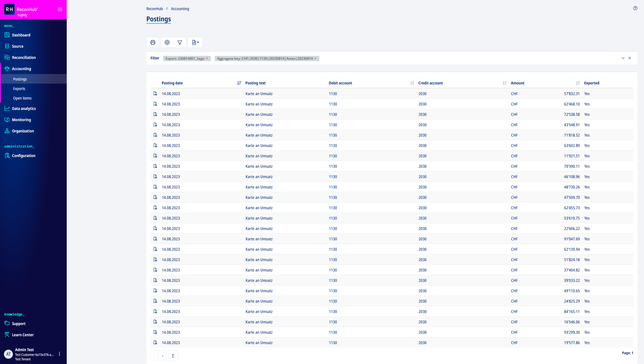644x364 pixels.
Task: Click amount 48'730.26
Action: click(x=572, y=187)
